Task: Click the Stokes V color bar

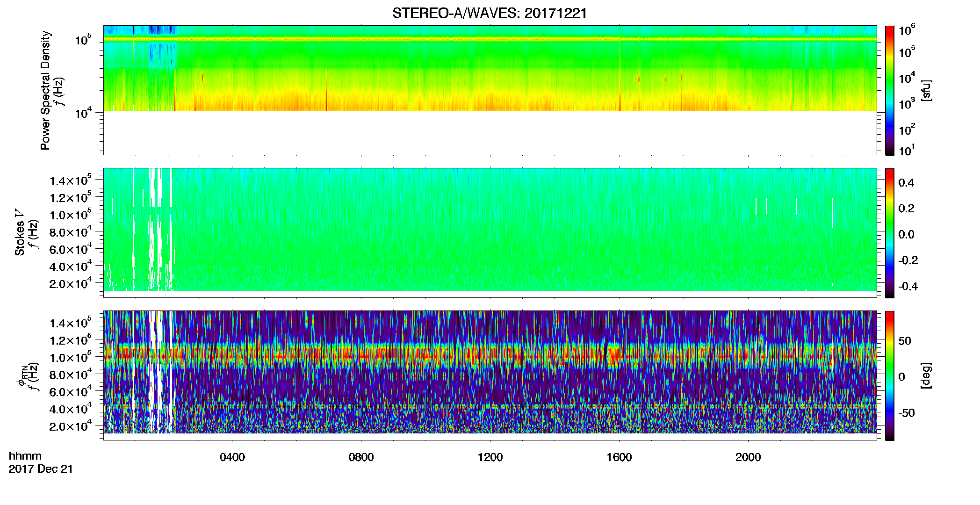Action: pos(890,233)
